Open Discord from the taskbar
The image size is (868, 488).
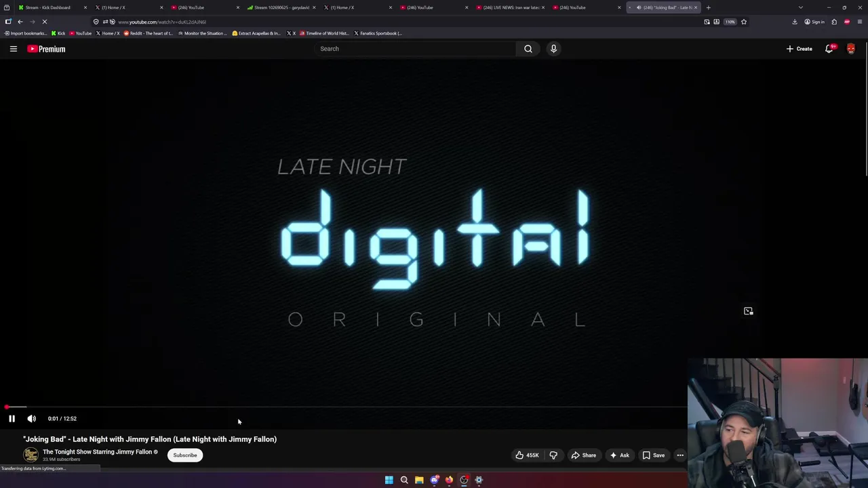pos(434,480)
